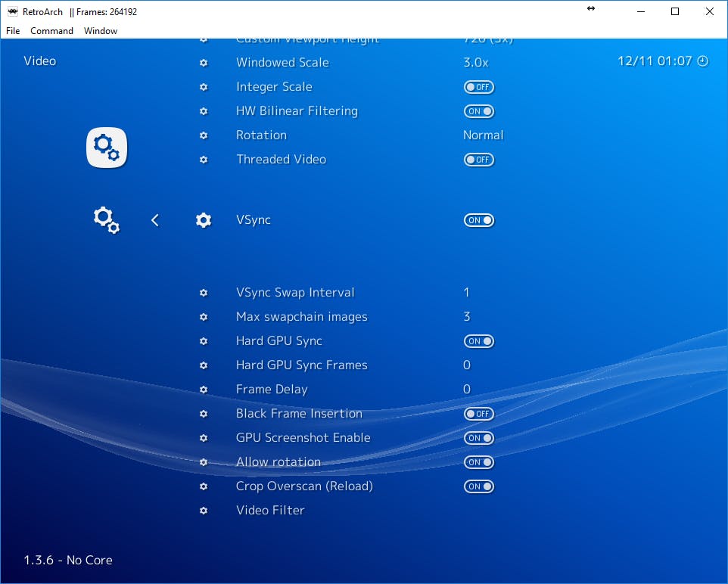
Task: Disable the Hard GPU Sync switch
Action: (479, 341)
